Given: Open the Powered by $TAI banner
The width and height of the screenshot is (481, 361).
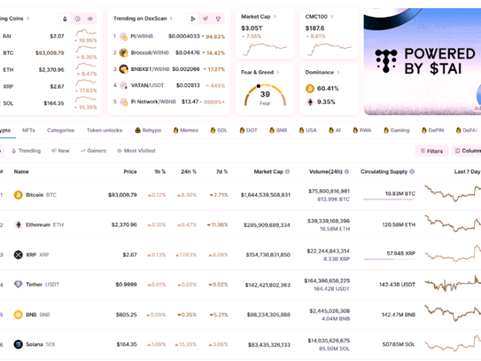Looking at the screenshot, I should point(422,62).
